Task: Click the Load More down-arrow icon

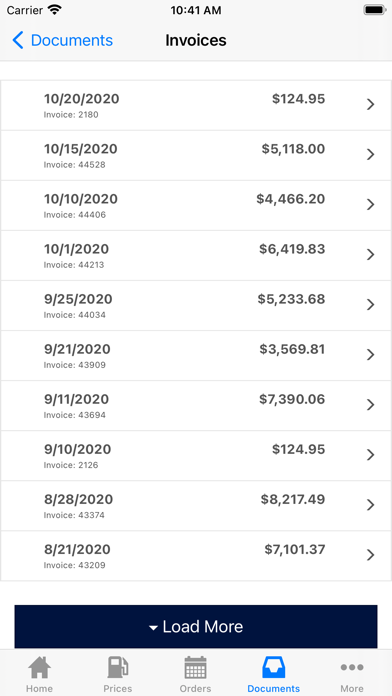Action: (154, 628)
